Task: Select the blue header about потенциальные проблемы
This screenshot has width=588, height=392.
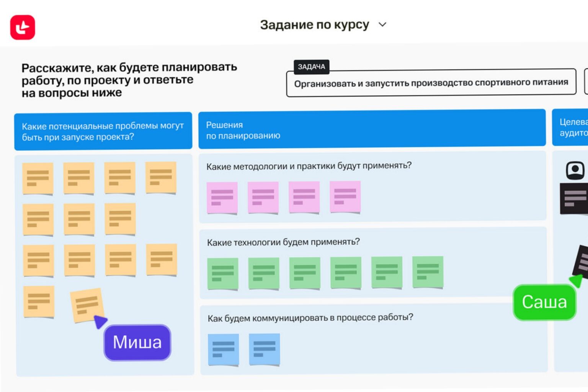Action: coord(103,131)
